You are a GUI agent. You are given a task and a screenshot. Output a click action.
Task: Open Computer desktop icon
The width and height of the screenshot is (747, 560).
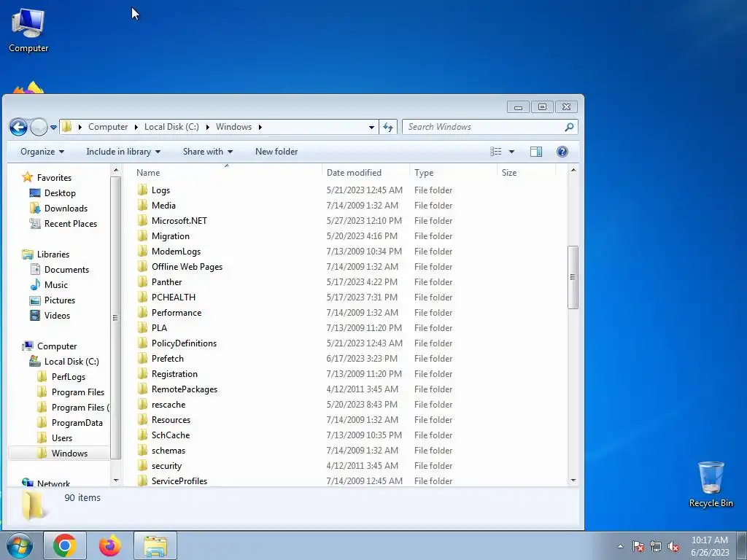(28, 30)
